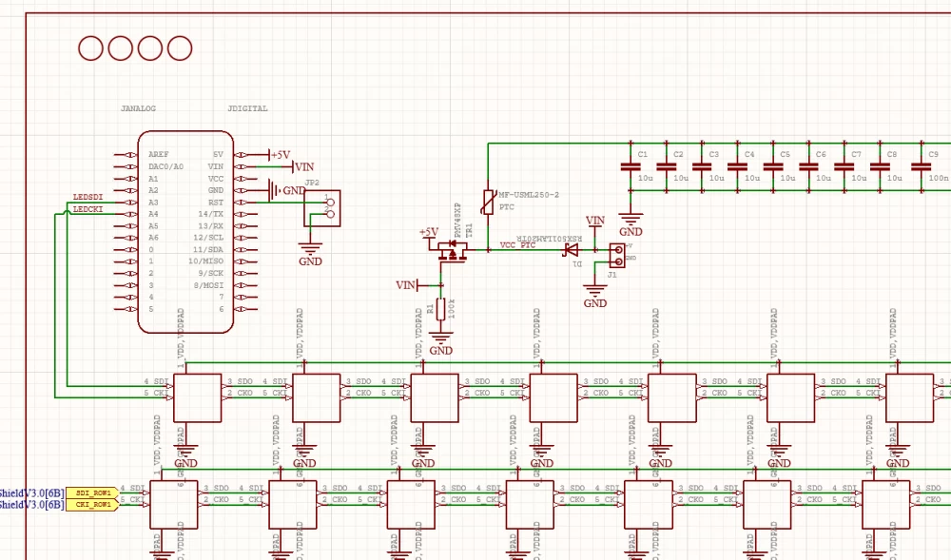Select the LEDSDI net label

87,195
